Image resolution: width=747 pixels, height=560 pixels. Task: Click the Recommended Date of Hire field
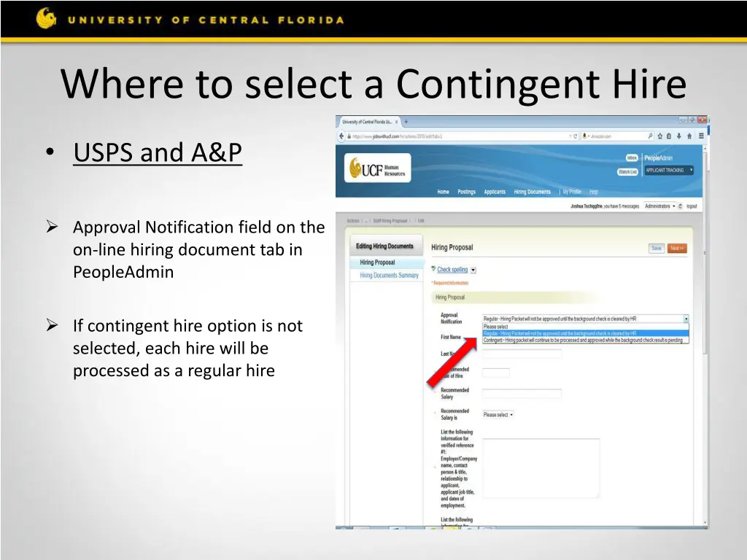click(x=496, y=373)
